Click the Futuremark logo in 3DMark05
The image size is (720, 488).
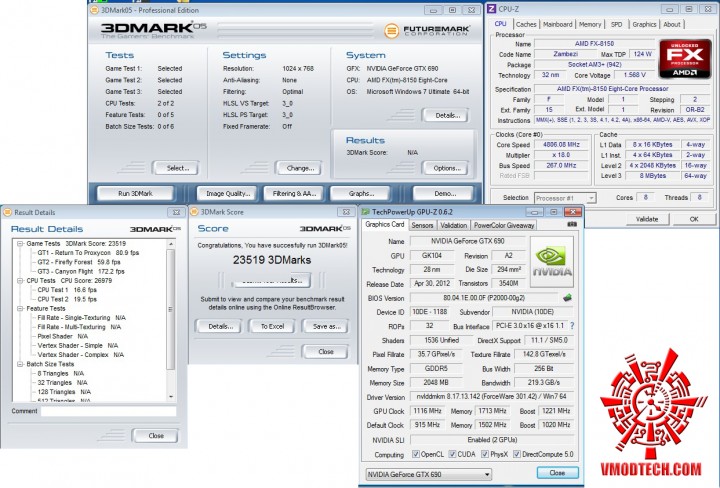pyautogui.click(x=427, y=31)
